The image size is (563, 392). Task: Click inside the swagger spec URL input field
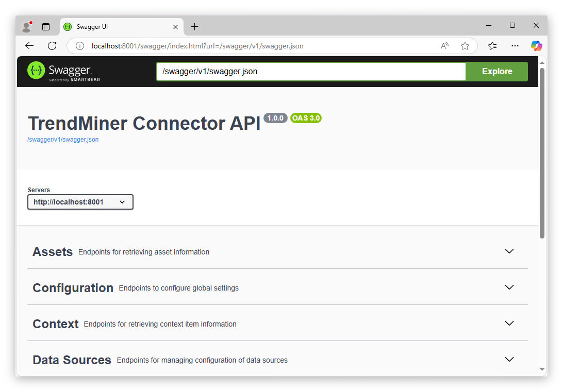[x=309, y=71]
